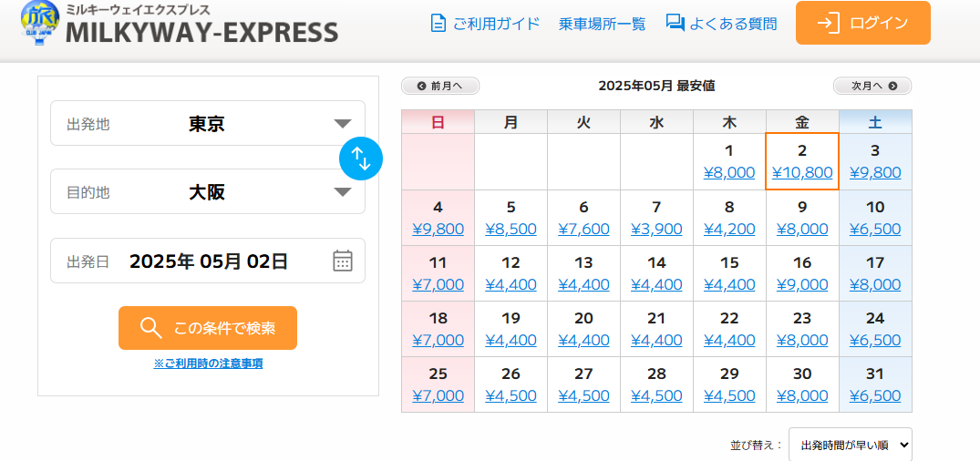Click the magnifier icon on the search button

151,328
